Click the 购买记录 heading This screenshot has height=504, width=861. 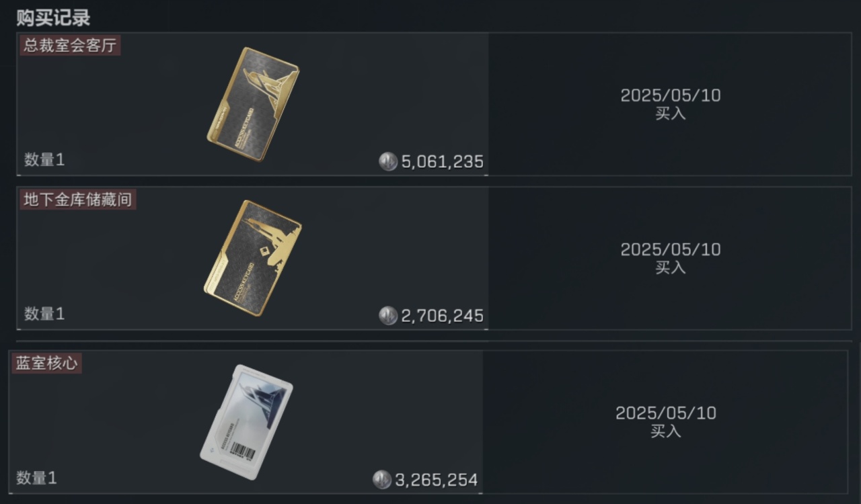53,17
